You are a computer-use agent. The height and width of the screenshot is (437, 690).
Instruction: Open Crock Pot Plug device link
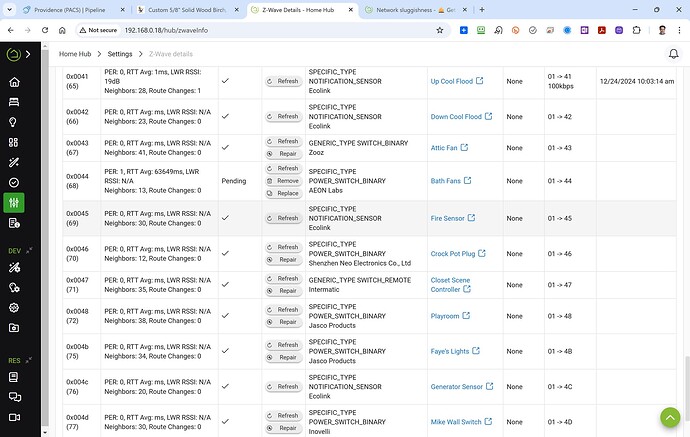[x=453, y=253]
